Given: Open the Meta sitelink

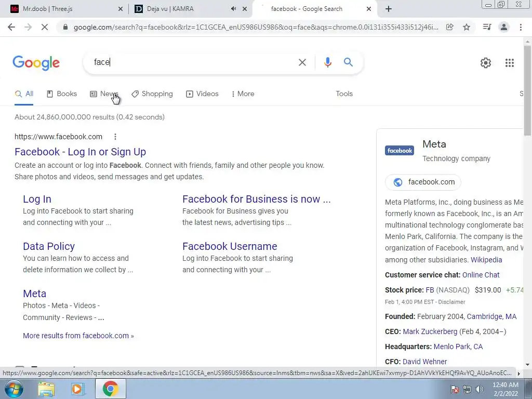Looking at the screenshot, I should point(35,294).
